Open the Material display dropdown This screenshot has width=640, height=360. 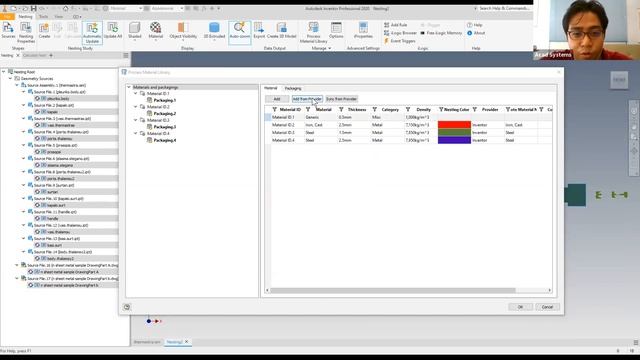coord(156,31)
